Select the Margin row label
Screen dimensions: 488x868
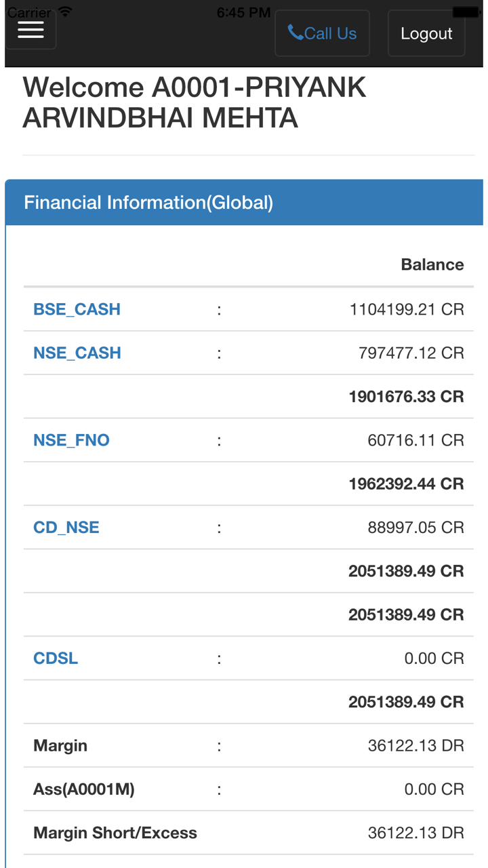(x=60, y=746)
